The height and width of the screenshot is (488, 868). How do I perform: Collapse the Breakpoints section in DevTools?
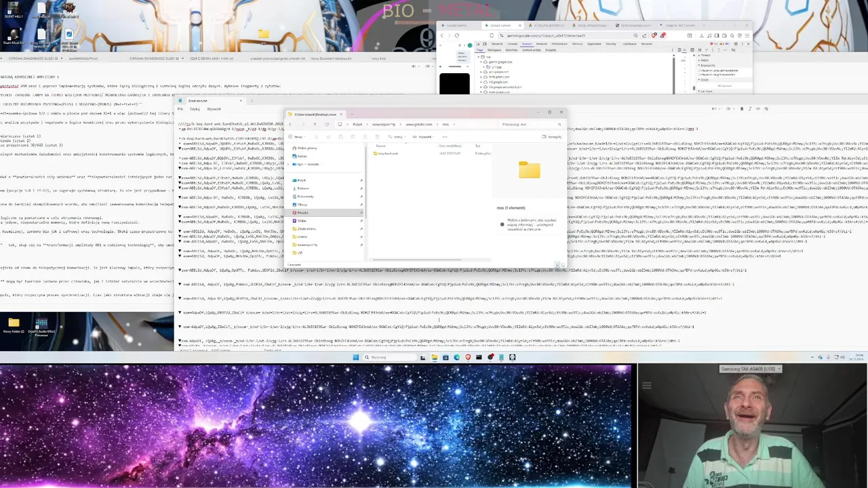[x=699, y=65]
